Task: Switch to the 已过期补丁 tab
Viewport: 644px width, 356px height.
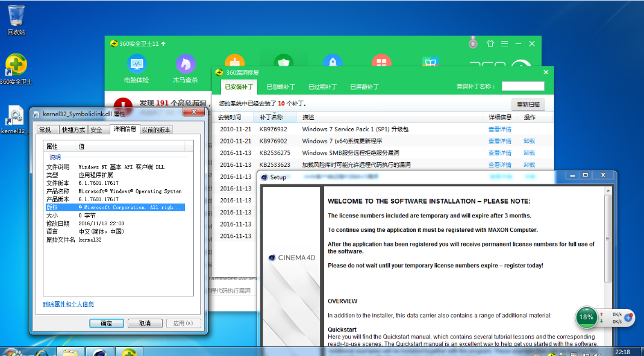Action: point(322,87)
